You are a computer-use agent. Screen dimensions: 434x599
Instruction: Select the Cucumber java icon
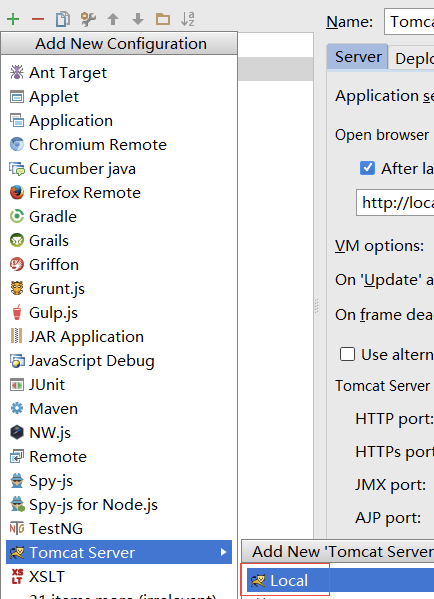(x=17, y=168)
